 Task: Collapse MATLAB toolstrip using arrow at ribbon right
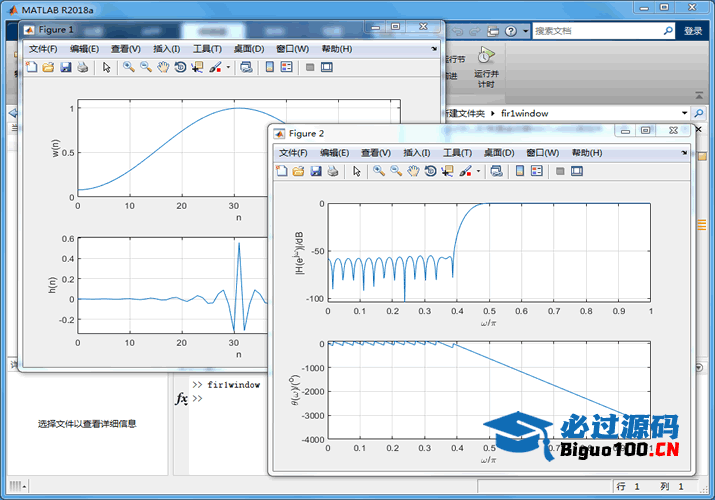[699, 95]
